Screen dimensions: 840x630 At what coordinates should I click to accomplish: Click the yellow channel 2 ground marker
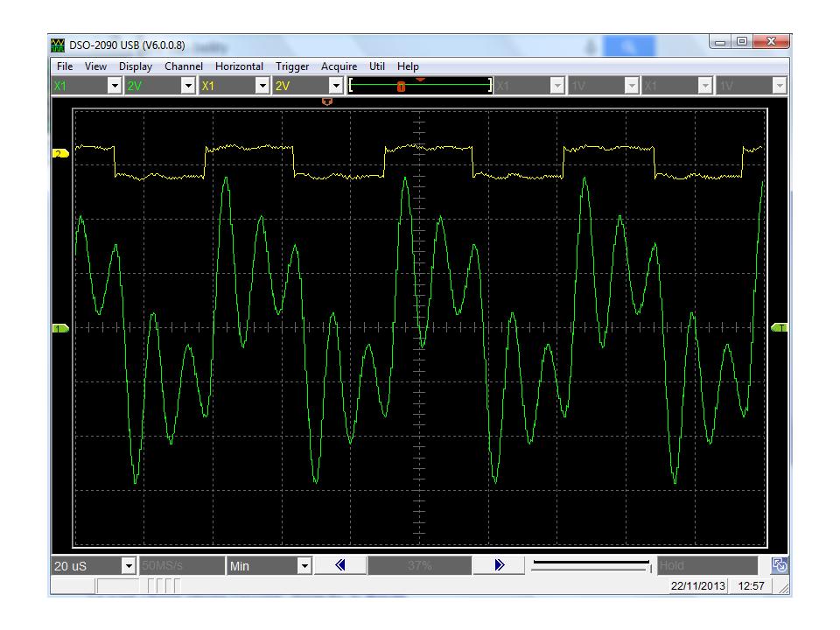[59, 154]
